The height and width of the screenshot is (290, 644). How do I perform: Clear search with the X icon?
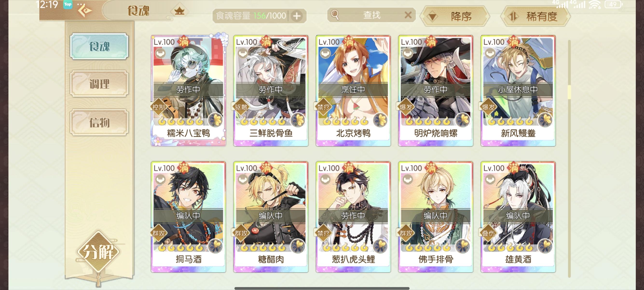[408, 15]
